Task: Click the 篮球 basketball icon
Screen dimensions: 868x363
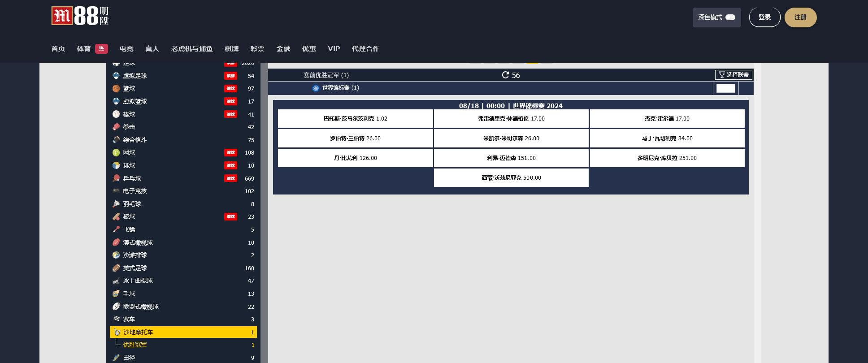Action: point(116,89)
